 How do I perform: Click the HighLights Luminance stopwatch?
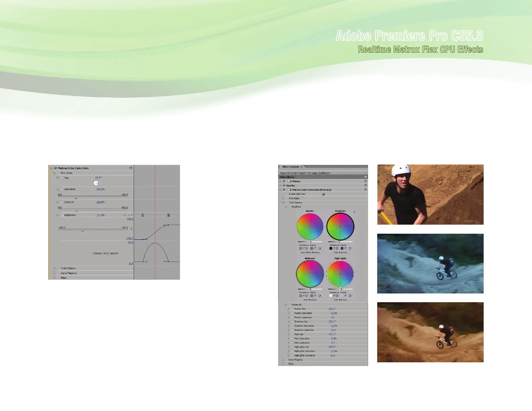point(292,355)
